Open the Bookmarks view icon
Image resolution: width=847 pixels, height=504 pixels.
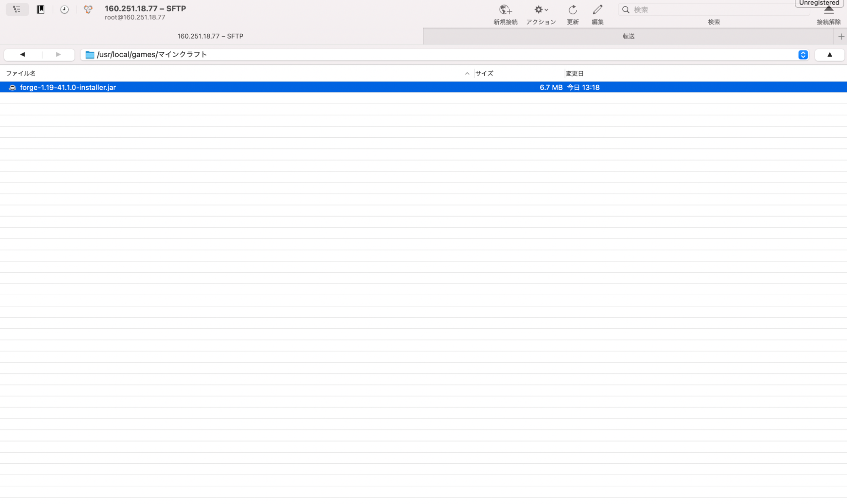click(41, 9)
